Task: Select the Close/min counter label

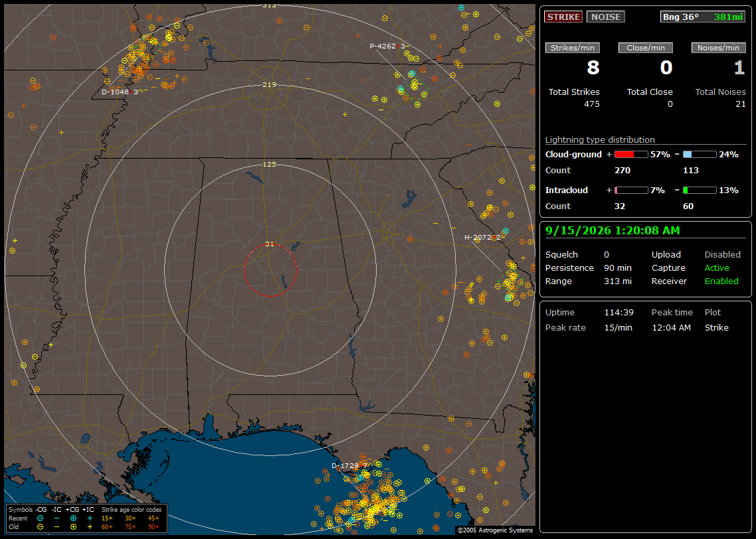Action: tap(646, 48)
